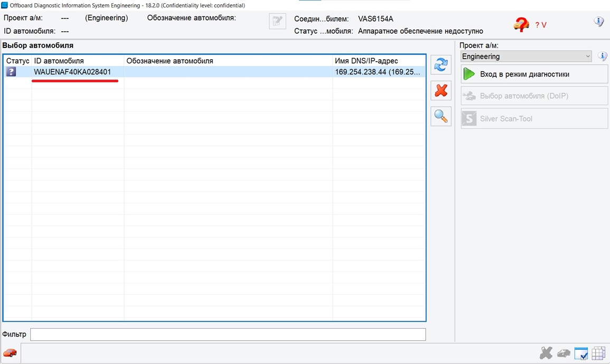Click the red X delete vehicle icon
The image size is (610, 364).
(x=440, y=91)
